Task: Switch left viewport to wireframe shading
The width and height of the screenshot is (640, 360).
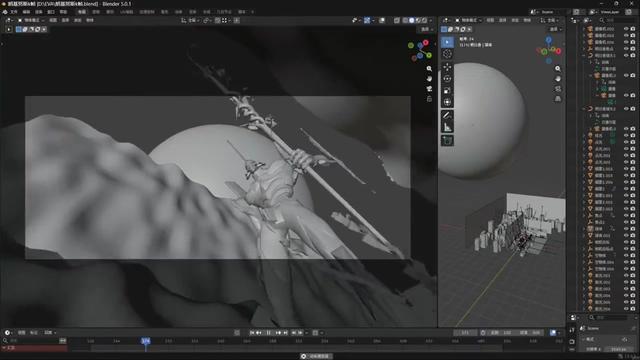Action: (405, 20)
